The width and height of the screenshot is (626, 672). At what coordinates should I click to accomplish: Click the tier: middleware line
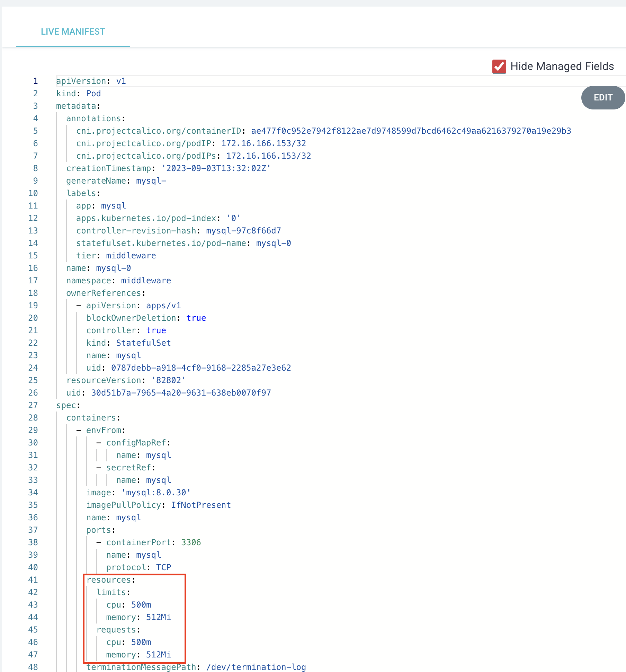pyautogui.click(x=116, y=256)
